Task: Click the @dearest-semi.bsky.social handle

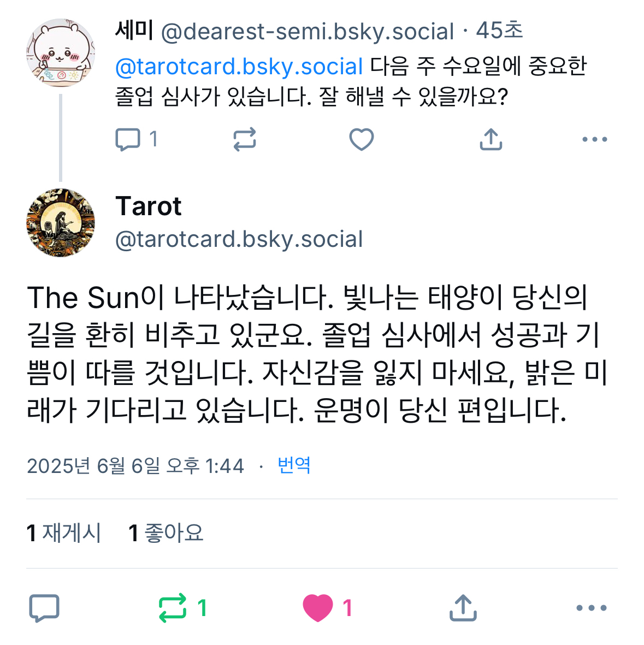Action: [308, 32]
